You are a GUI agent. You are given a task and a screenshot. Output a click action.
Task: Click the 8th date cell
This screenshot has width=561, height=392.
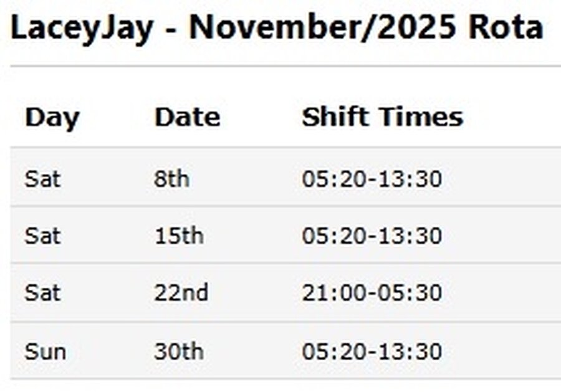(171, 179)
